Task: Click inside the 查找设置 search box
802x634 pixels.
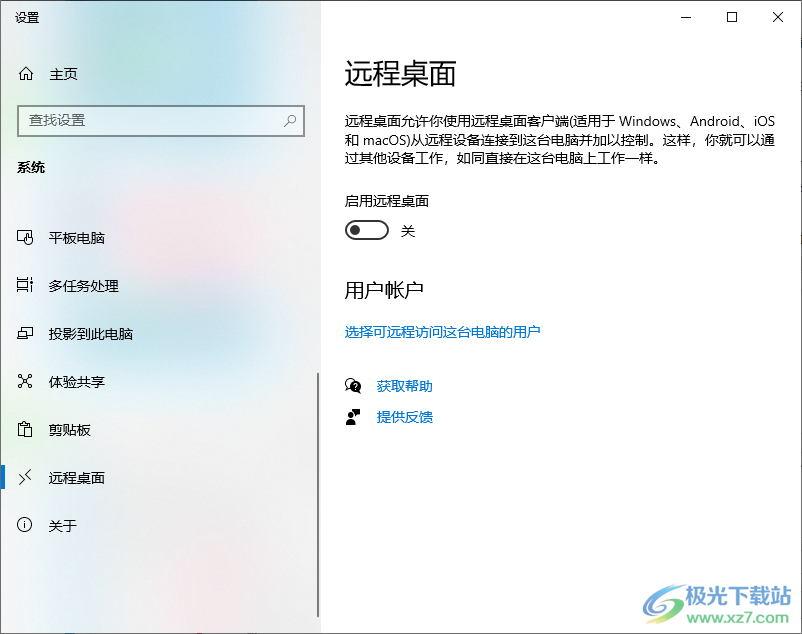Action: [150, 120]
